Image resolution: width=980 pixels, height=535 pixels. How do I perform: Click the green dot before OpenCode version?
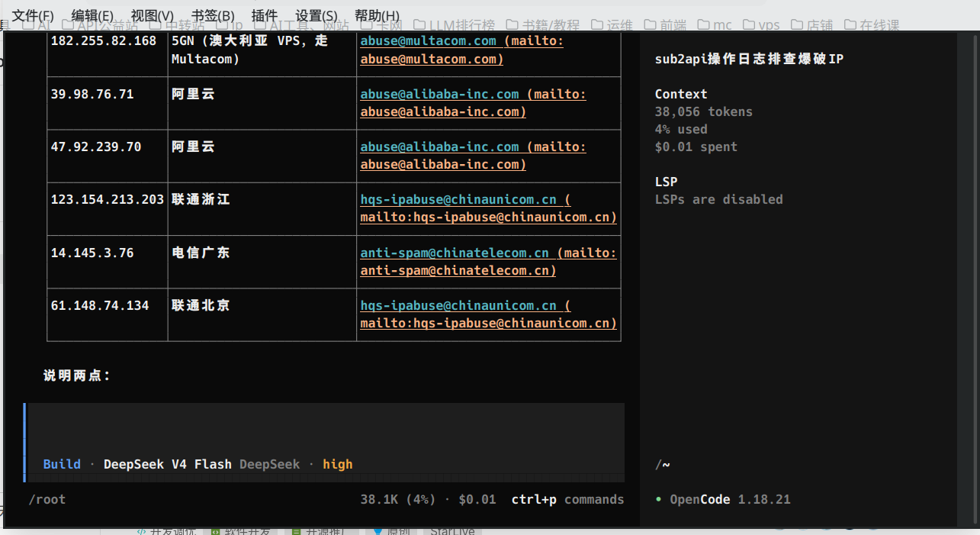[x=659, y=500]
